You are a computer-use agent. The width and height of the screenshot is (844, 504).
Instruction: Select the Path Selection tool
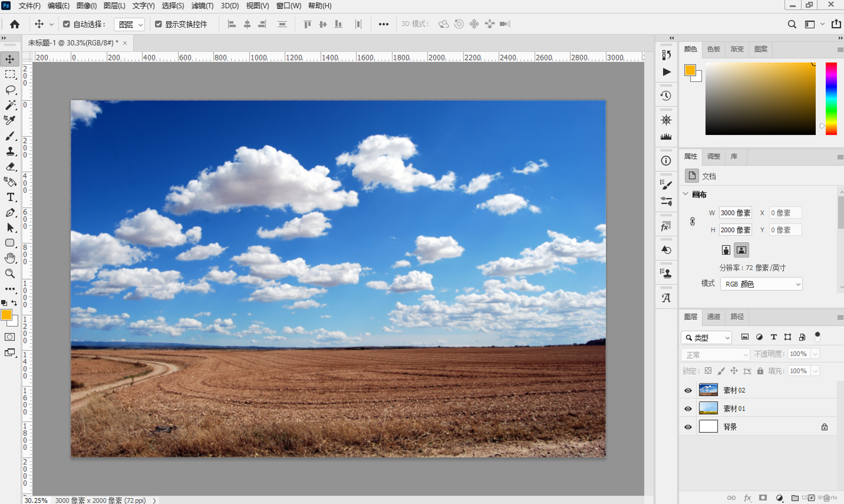10,228
